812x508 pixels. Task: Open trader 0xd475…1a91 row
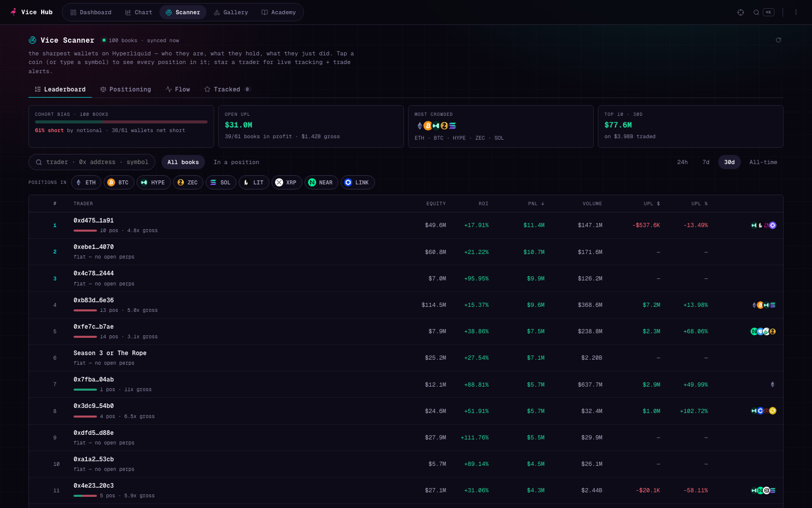coord(406,226)
